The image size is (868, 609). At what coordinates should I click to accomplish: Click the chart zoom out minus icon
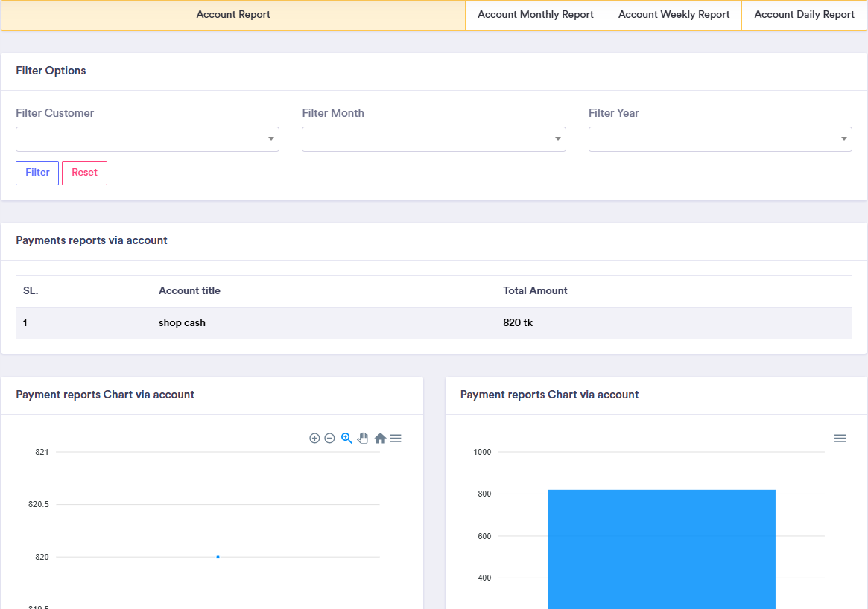329,438
